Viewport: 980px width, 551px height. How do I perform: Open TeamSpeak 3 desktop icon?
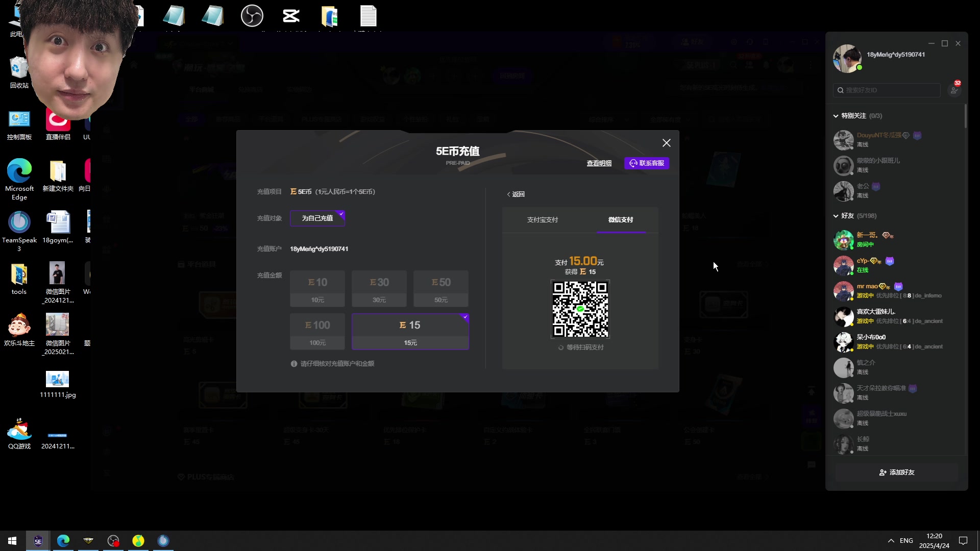pos(19,231)
